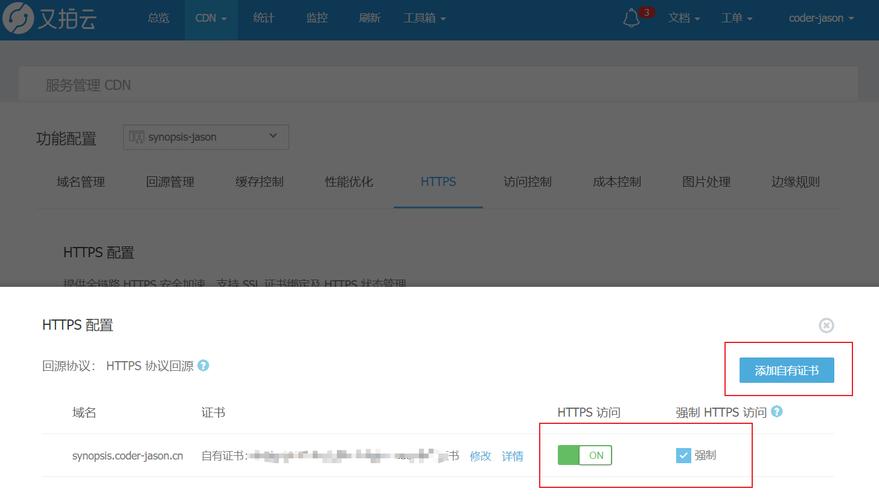Viewport: 879px width, 500px height.
Task: Open 刷新 in top navigation
Action: [369, 18]
